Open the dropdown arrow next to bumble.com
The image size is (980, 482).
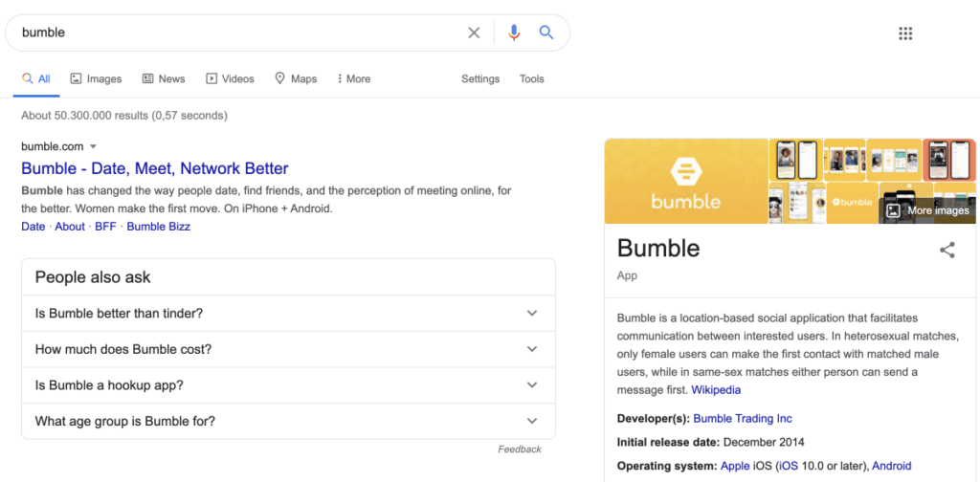93,146
